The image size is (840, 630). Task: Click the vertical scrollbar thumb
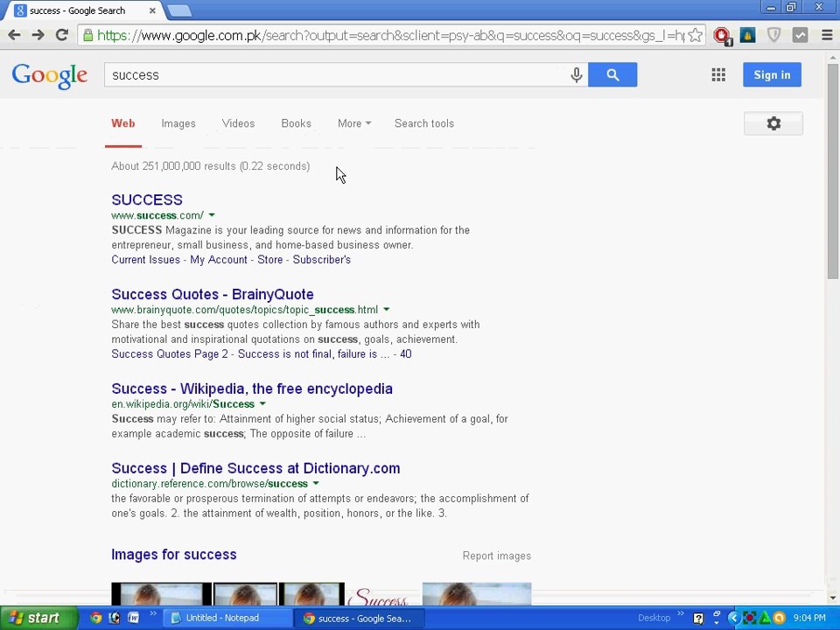point(832,171)
